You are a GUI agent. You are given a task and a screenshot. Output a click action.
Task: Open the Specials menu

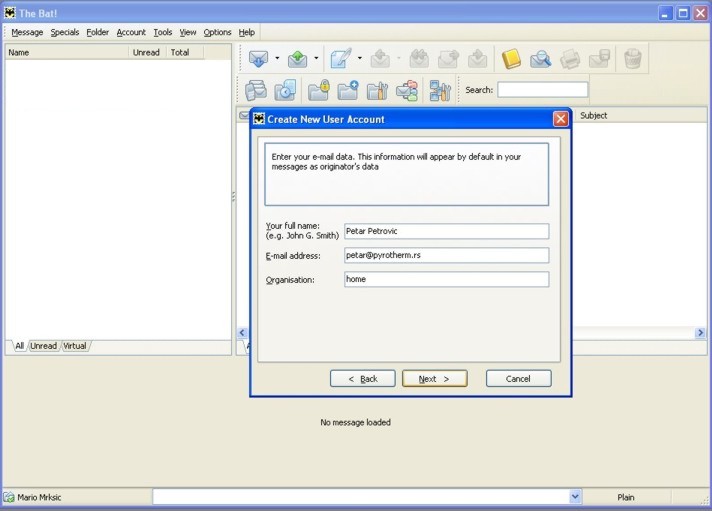point(64,32)
